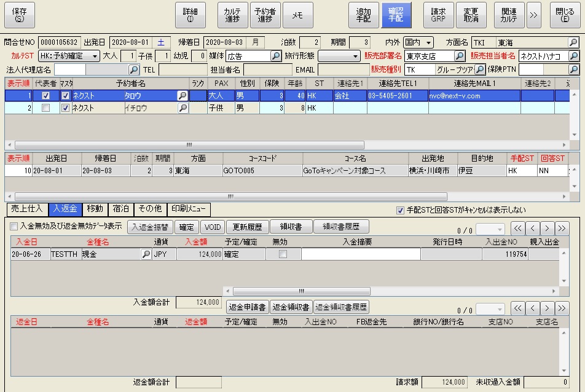Open the 印刷メニュー tab
This screenshot has width=585, height=392.
point(189,209)
